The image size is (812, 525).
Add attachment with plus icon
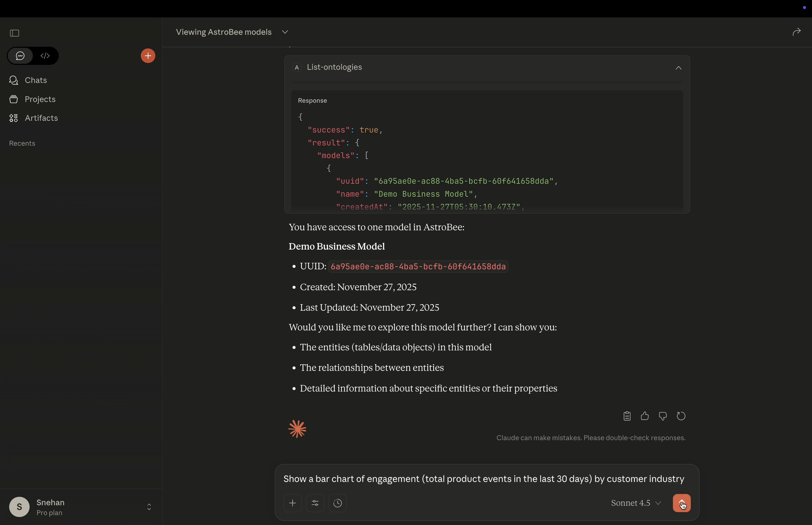[292, 503]
